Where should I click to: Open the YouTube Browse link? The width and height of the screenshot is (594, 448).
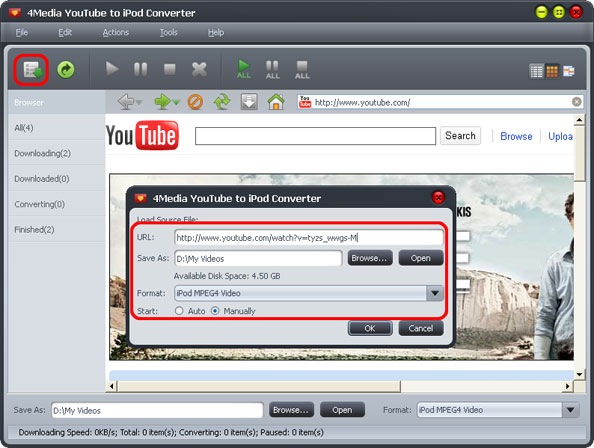pyautogui.click(x=516, y=136)
